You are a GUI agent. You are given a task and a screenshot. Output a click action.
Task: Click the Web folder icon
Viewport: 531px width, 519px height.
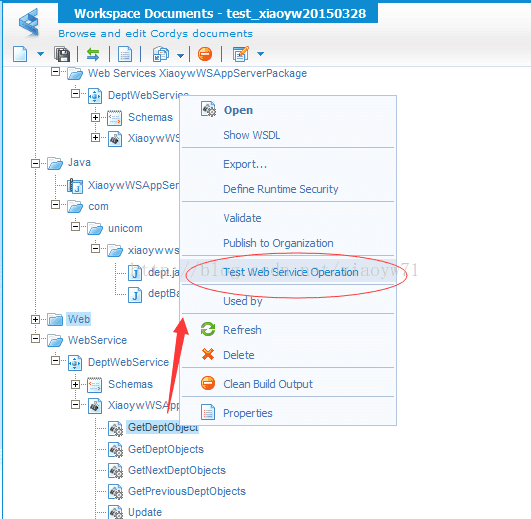[55, 319]
